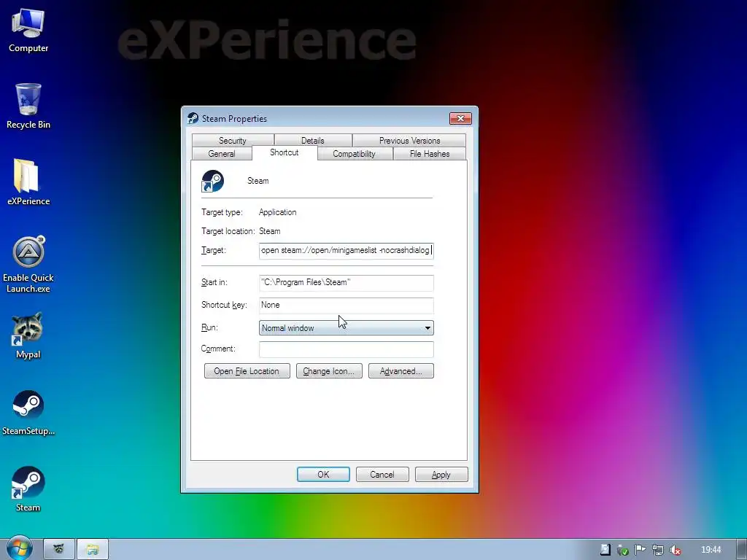Click the Start in field
The height and width of the screenshot is (560, 747).
tap(347, 282)
